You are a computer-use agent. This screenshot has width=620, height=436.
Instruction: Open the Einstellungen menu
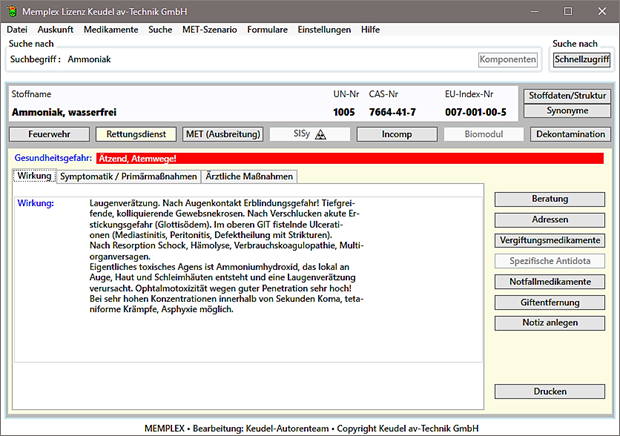[324, 30]
